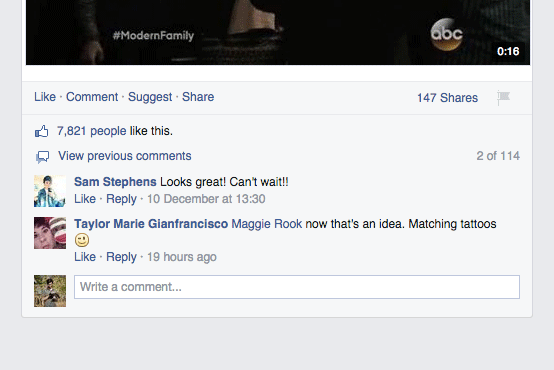
Task: Click your own avatar beside comment box
Action: click(x=50, y=291)
